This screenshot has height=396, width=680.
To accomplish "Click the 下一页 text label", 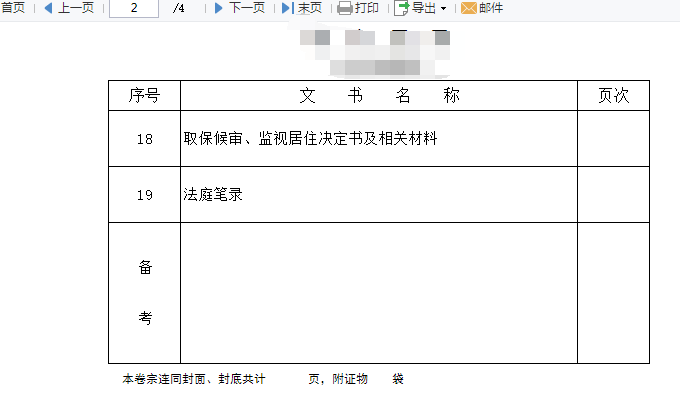I will tap(247, 8).
